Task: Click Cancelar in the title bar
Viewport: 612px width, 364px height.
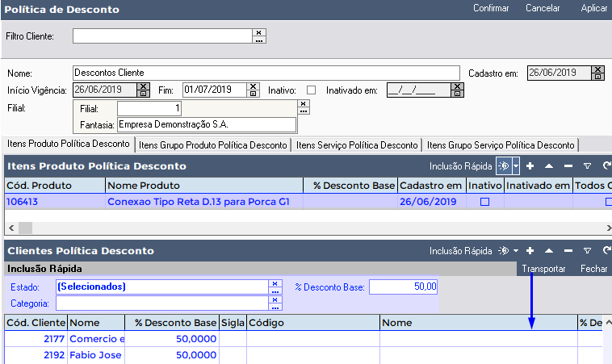Action: click(543, 8)
